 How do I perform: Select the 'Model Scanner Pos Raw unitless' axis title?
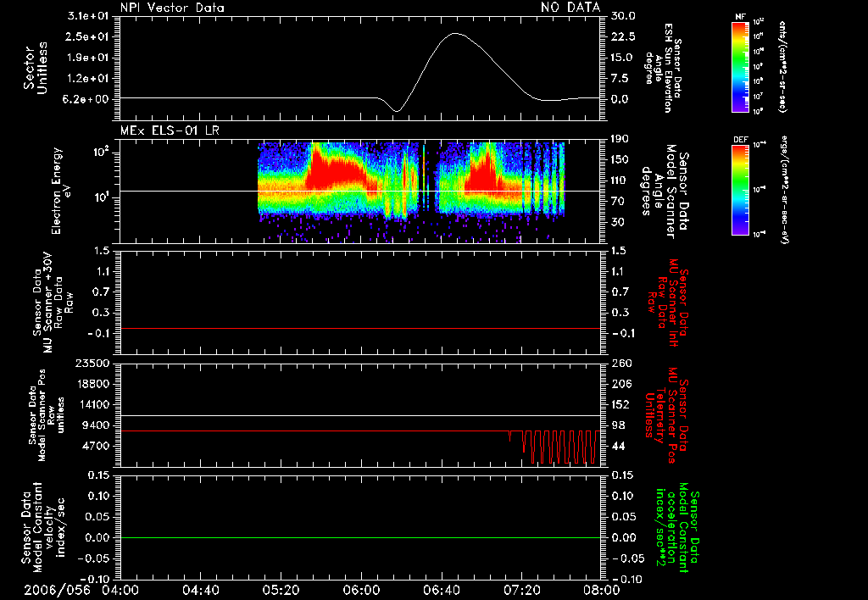pos(47,415)
